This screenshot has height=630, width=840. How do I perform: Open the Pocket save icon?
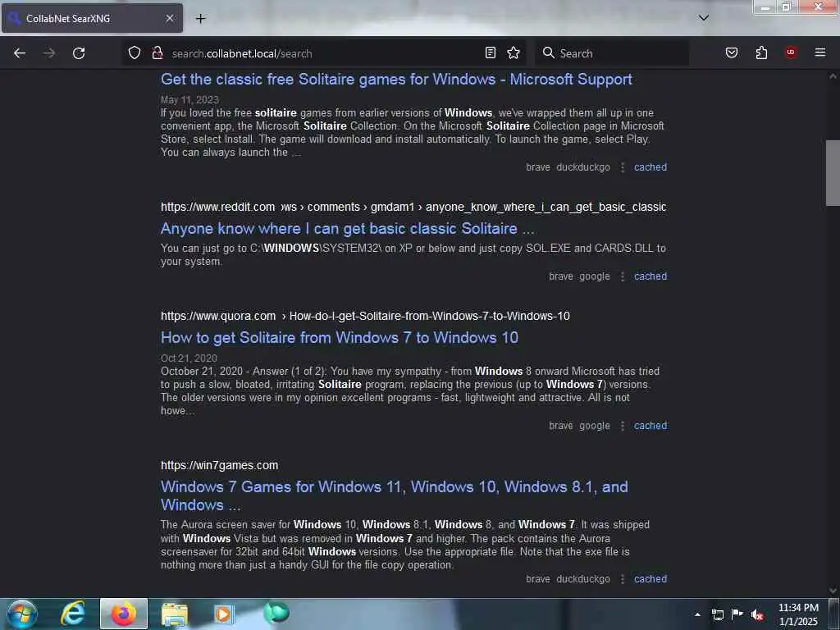[732, 52]
